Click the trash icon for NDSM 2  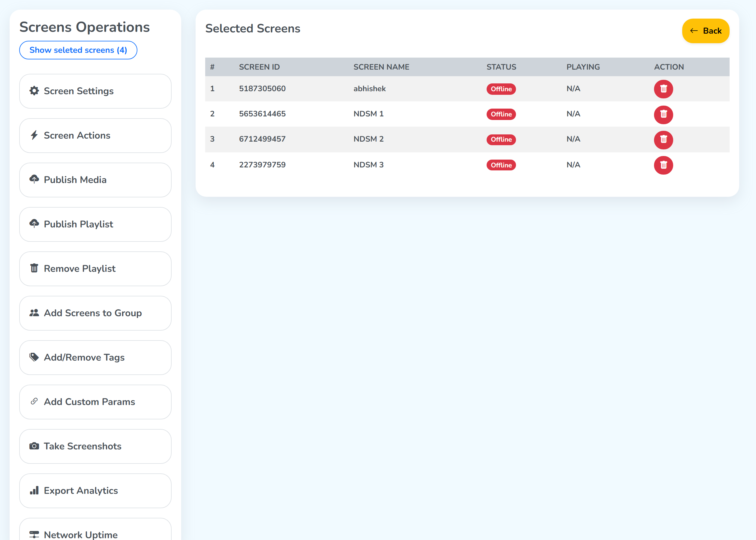[663, 140]
